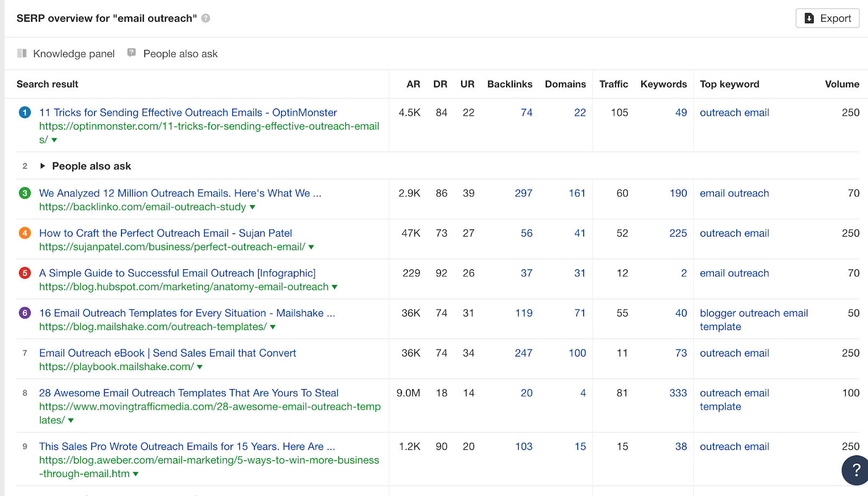This screenshot has width=868, height=496.
Task: Click the orange position 4 badge
Action: (x=25, y=233)
